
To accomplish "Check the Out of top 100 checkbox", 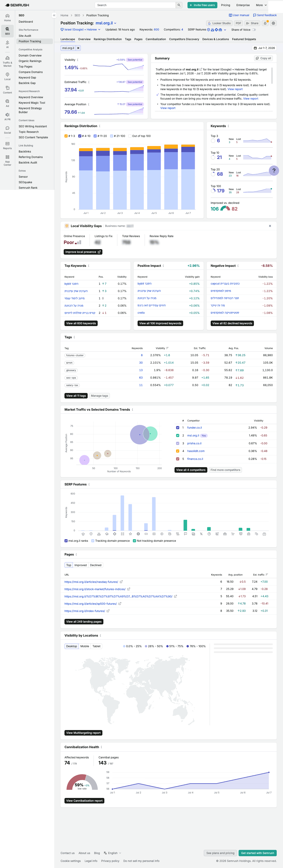I will pos(130,136).
